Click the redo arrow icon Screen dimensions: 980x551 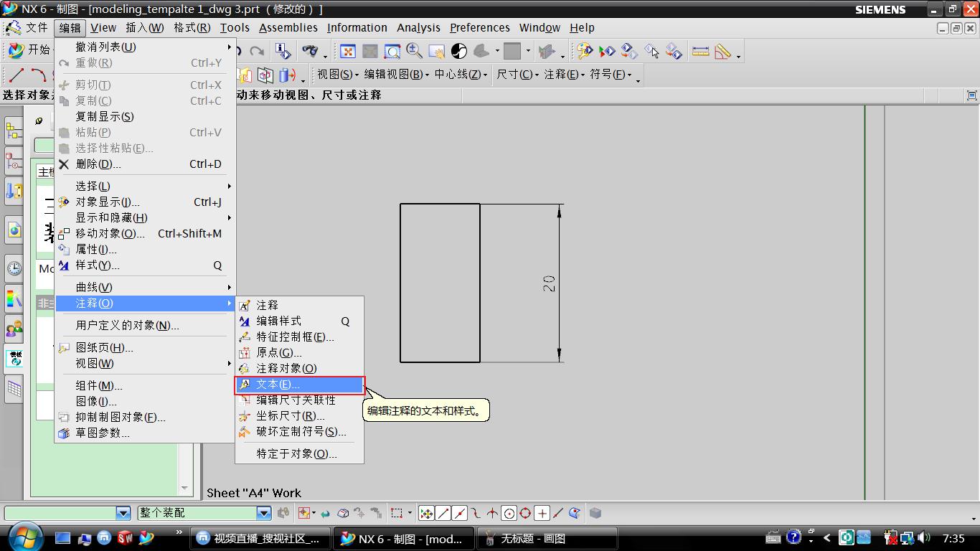(x=257, y=51)
